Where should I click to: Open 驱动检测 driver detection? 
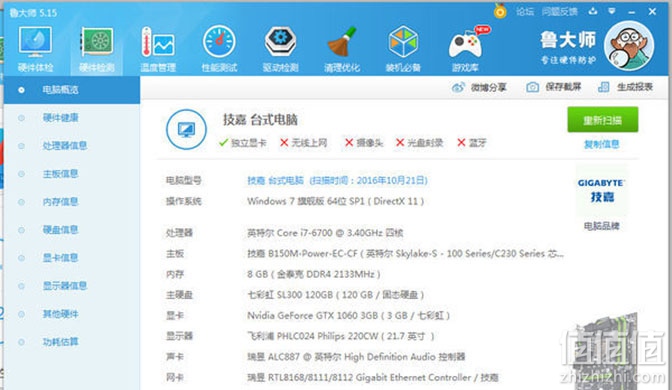pos(281,49)
